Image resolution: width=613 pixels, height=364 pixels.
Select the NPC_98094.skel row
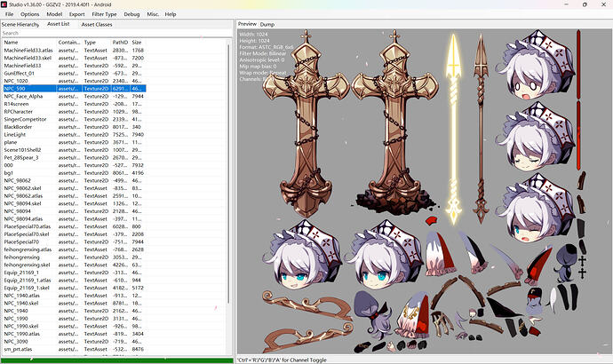(x=75, y=203)
